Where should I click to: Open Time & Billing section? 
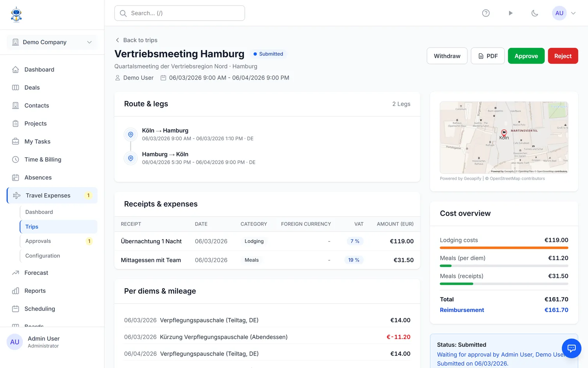[52, 160]
